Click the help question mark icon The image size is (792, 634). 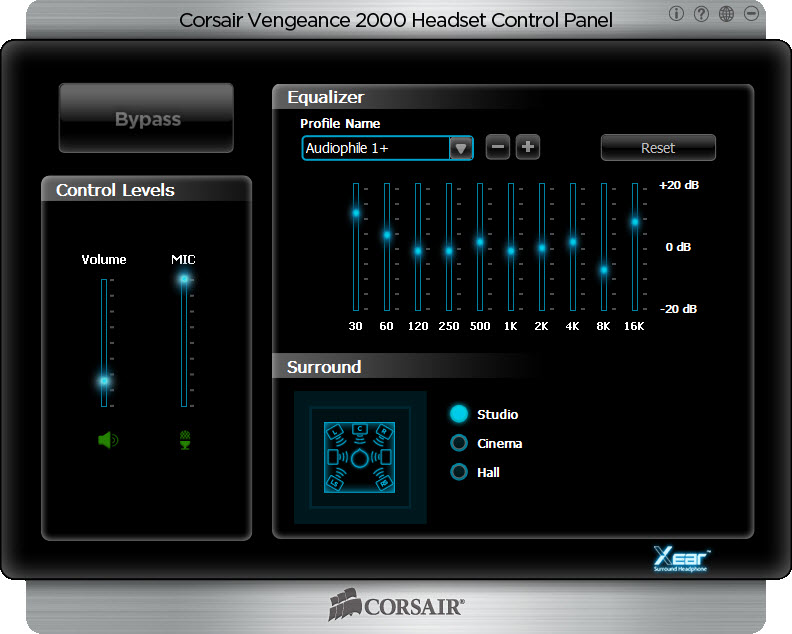(x=701, y=14)
